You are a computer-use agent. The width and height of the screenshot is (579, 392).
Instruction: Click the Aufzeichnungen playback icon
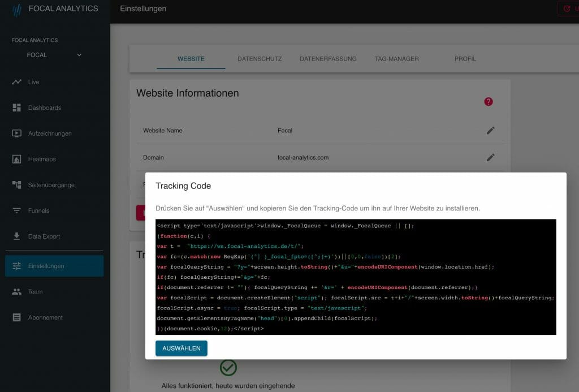tap(16, 133)
